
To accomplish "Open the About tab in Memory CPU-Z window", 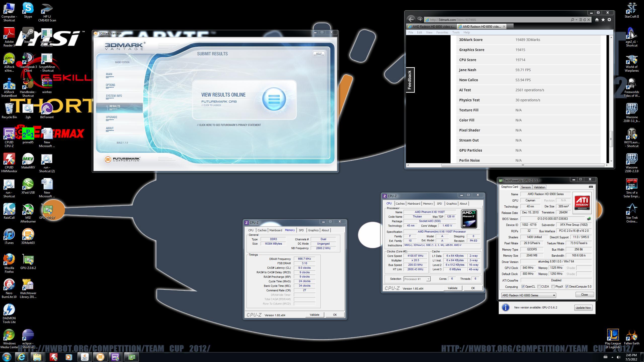I will 325,230.
